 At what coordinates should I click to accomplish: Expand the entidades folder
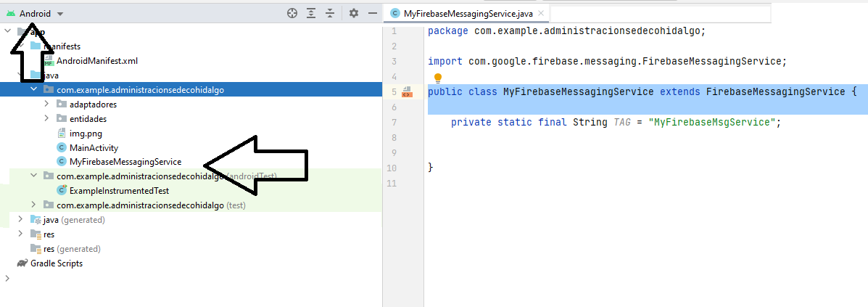47,118
